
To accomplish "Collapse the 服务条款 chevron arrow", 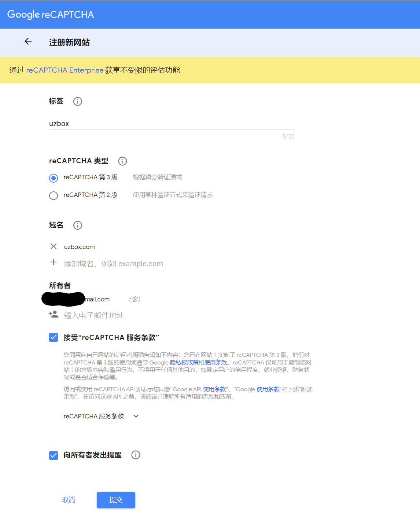I will (x=136, y=416).
